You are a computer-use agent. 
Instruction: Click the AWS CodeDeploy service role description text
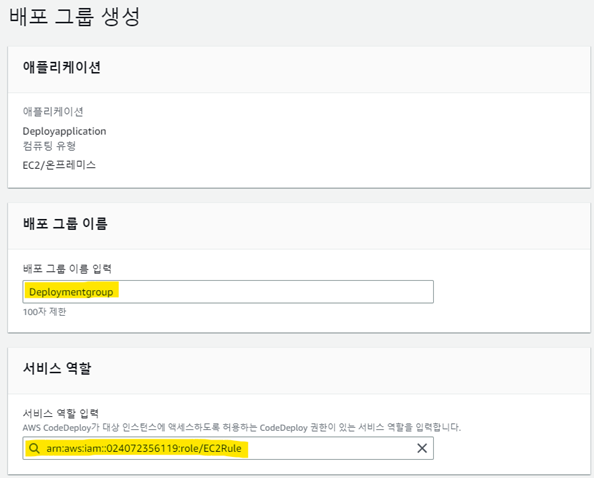242,428
